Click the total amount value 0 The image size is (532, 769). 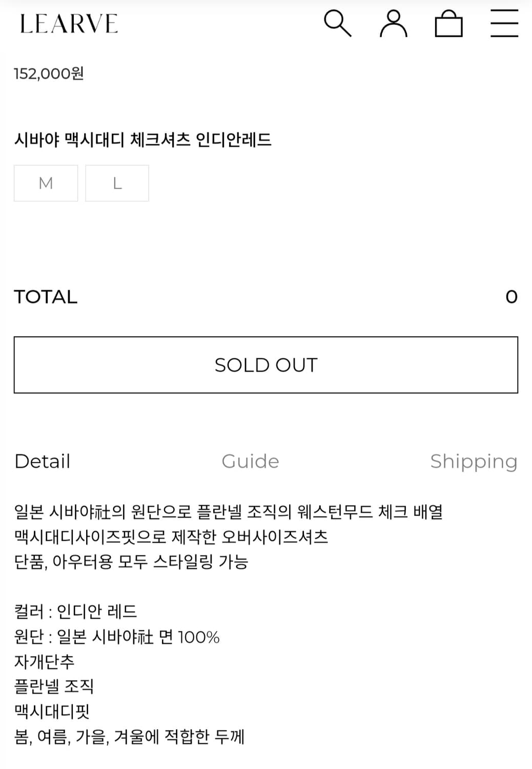click(511, 297)
